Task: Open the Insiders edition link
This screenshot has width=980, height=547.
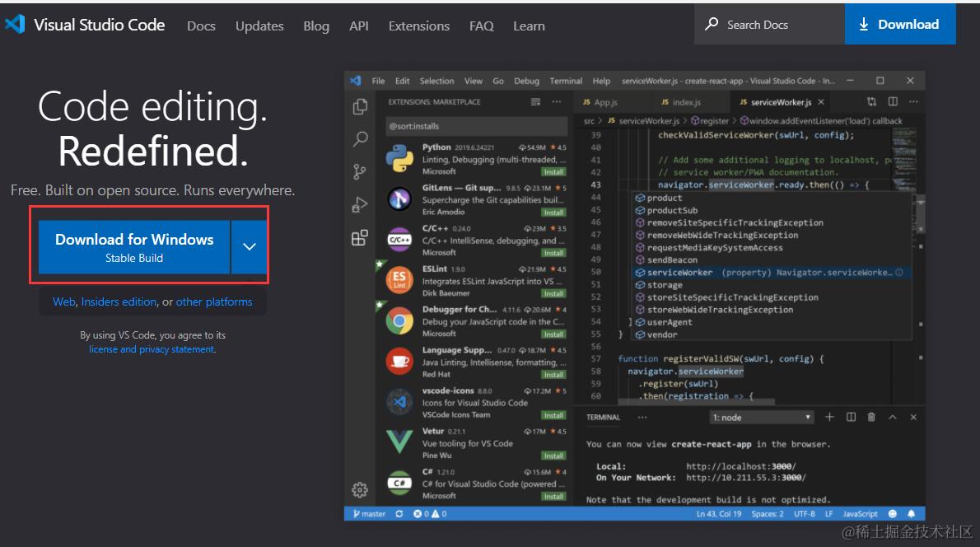Action: coord(119,302)
